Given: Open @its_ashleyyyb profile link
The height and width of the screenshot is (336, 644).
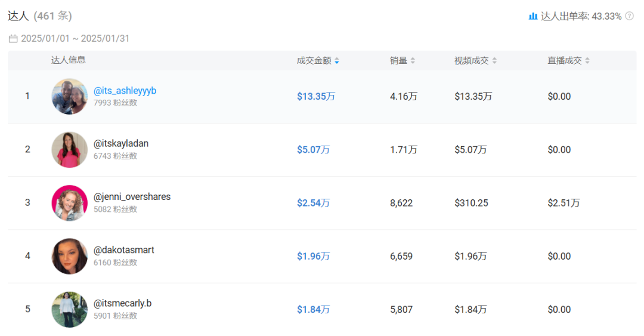Looking at the screenshot, I should click(125, 91).
